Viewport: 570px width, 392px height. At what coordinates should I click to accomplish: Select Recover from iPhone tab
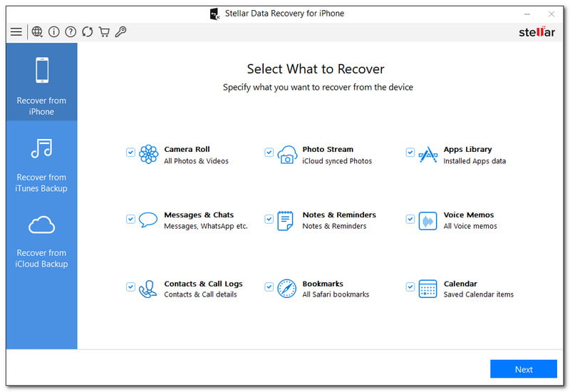[x=41, y=82]
